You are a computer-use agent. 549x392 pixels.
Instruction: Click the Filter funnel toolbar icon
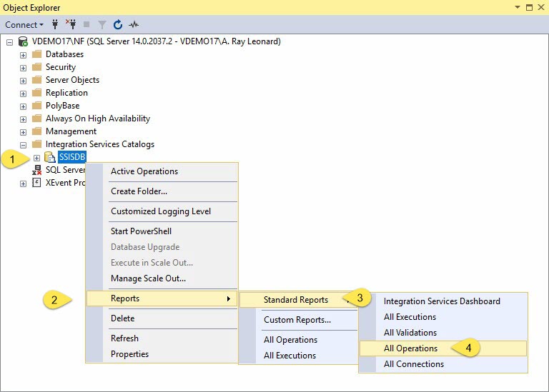click(102, 24)
